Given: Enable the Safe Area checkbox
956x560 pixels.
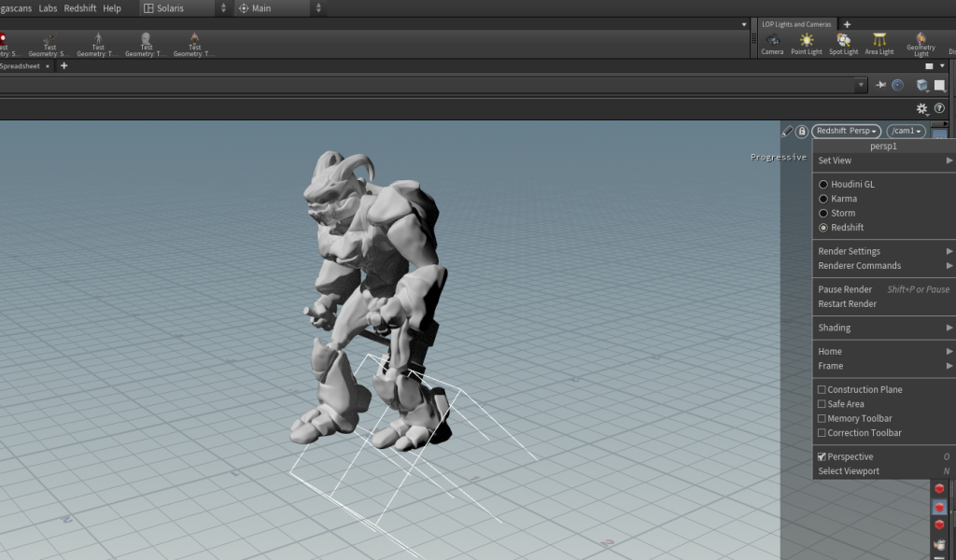Looking at the screenshot, I should pyautogui.click(x=822, y=404).
